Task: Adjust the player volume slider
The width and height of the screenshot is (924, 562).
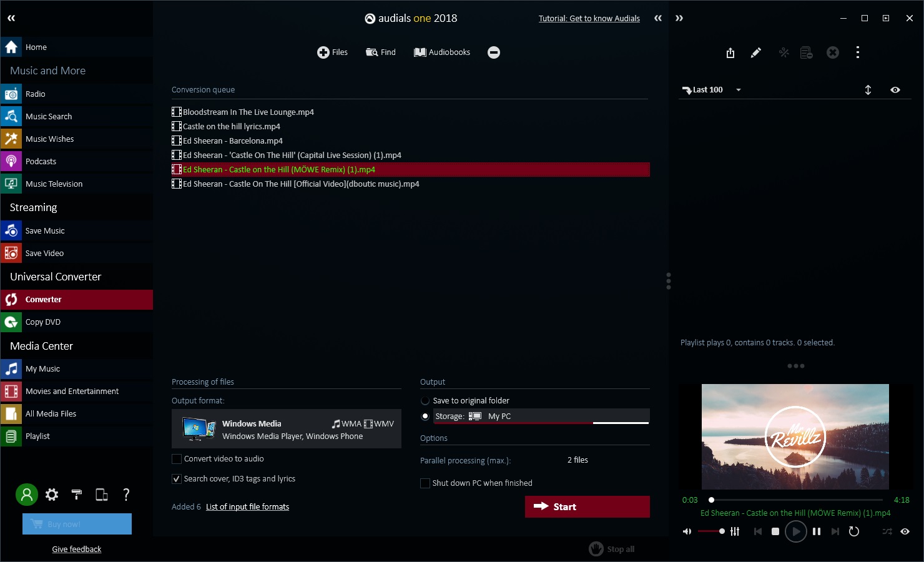Action: click(x=711, y=531)
